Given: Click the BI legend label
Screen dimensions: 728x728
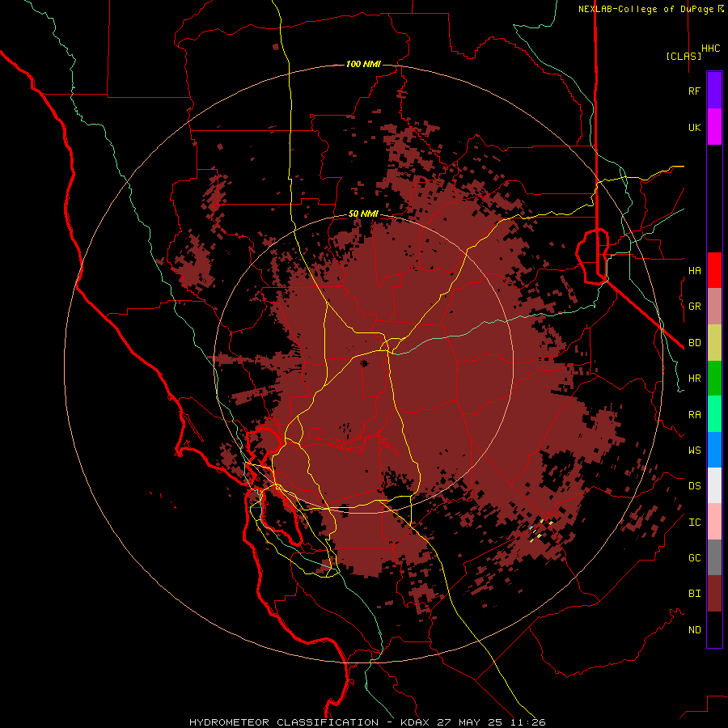Looking at the screenshot, I should tap(694, 594).
